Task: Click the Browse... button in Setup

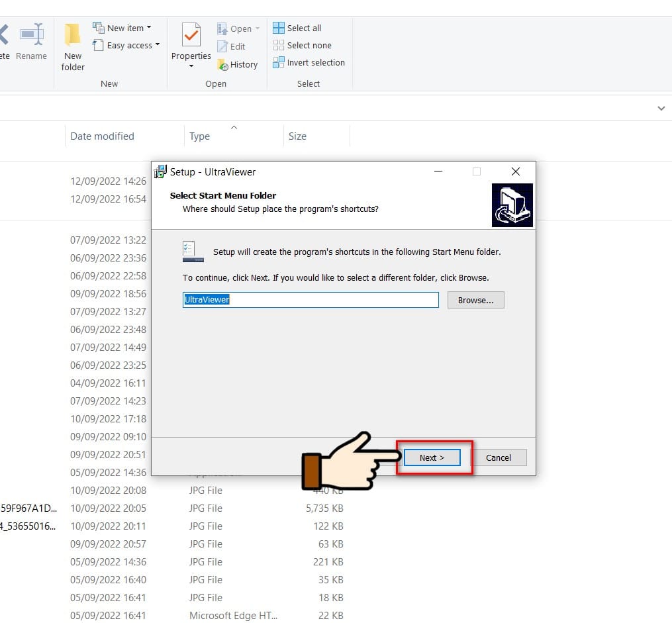Action: pos(476,301)
